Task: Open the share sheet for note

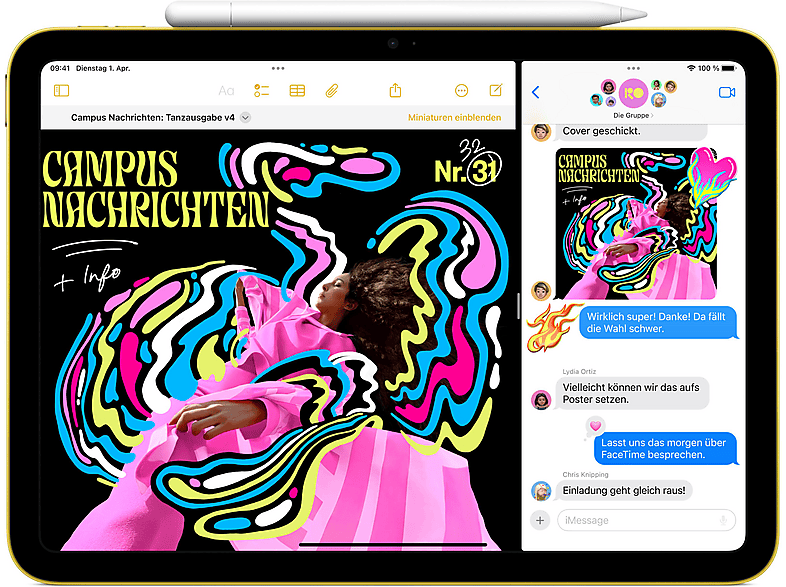Action: 395,90
